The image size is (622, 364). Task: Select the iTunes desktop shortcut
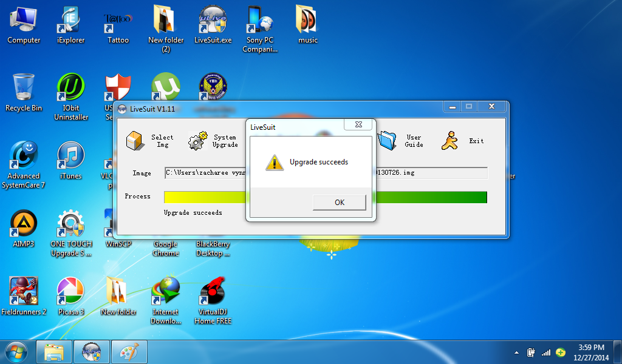pyautogui.click(x=70, y=157)
